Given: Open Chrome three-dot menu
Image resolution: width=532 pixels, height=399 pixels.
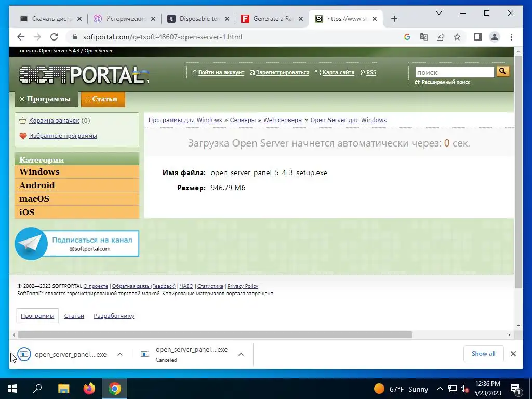Looking at the screenshot, I should 511,37.
